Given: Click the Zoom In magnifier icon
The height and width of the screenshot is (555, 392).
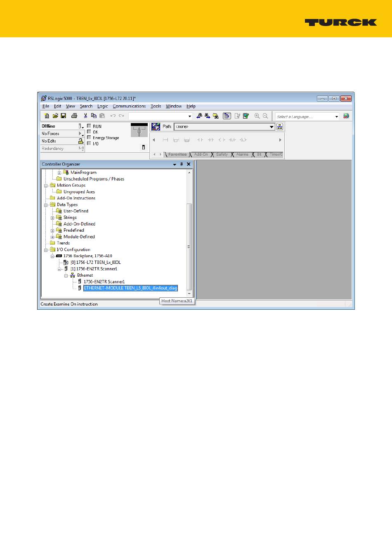Looking at the screenshot, I should (257, 116).
